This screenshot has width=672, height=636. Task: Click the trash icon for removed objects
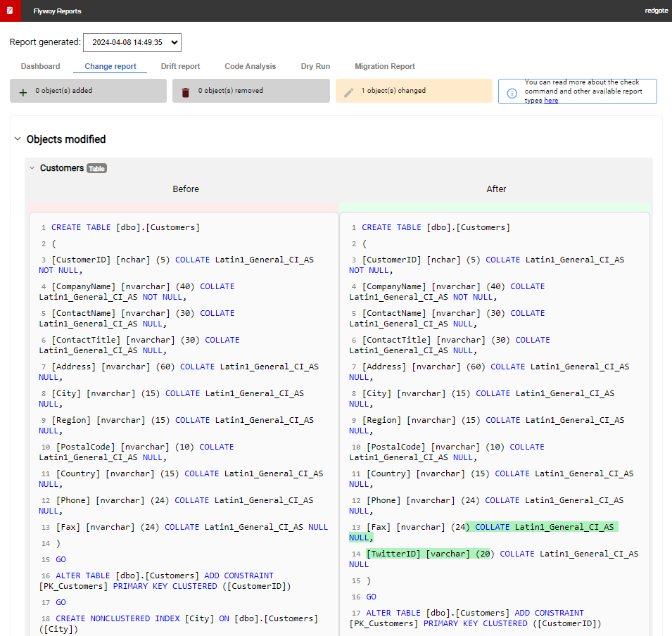click(186, 93)
